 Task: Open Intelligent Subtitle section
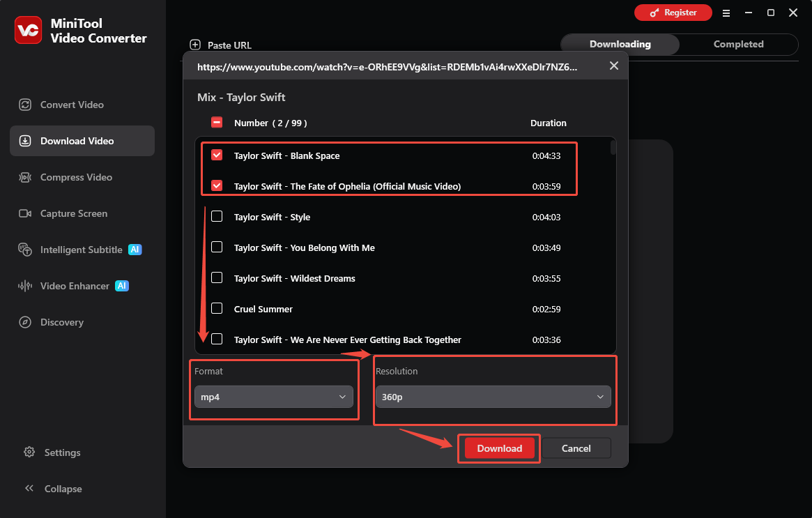tap(82, 250)
